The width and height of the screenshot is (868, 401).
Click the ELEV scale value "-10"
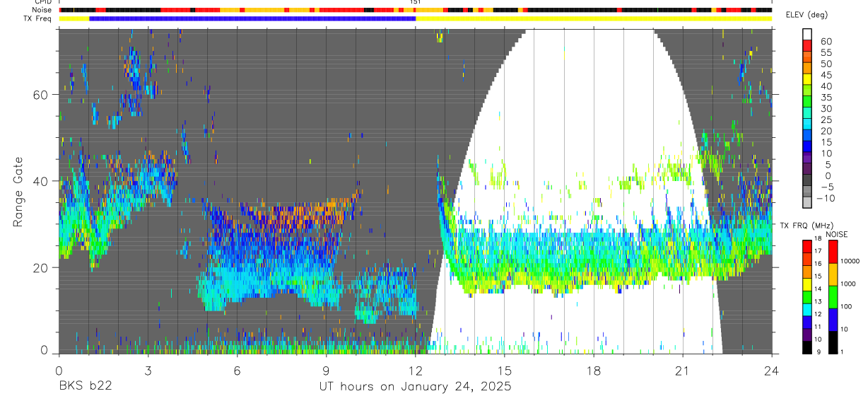point(827,199)
